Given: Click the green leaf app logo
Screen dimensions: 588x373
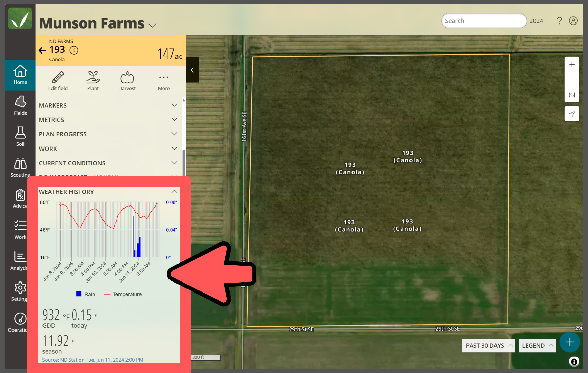Looking at the screenshot, I should (x=20, y=19).
